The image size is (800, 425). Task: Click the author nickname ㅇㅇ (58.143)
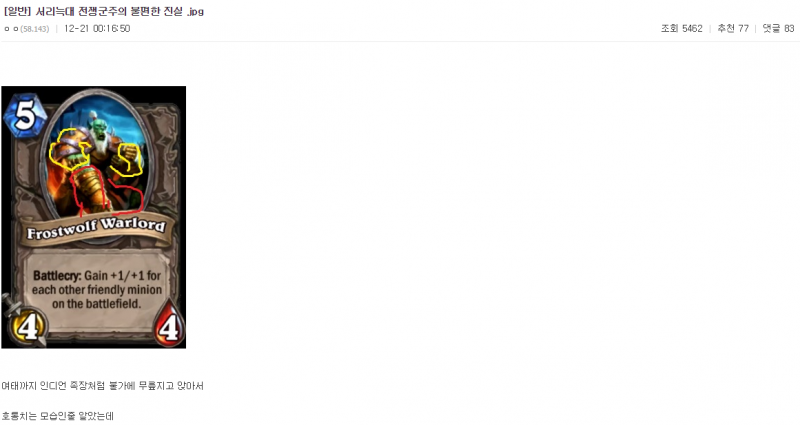point(27,29)
